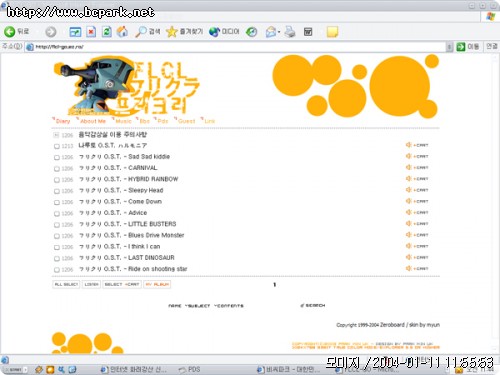Check the box for HYBRID RAINBOW track
500x375 pixels.
(x=57, y=180)
